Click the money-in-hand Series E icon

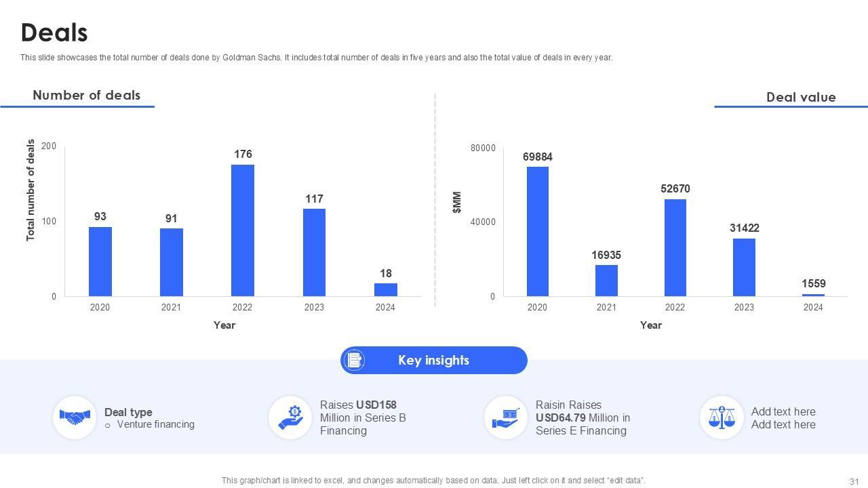pos(506,418)
